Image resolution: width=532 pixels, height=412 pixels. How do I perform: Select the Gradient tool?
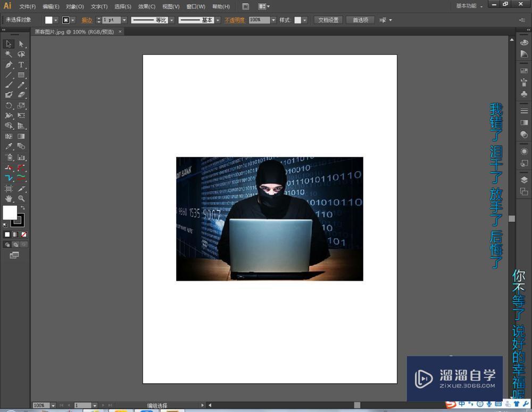tap(21, 136)
